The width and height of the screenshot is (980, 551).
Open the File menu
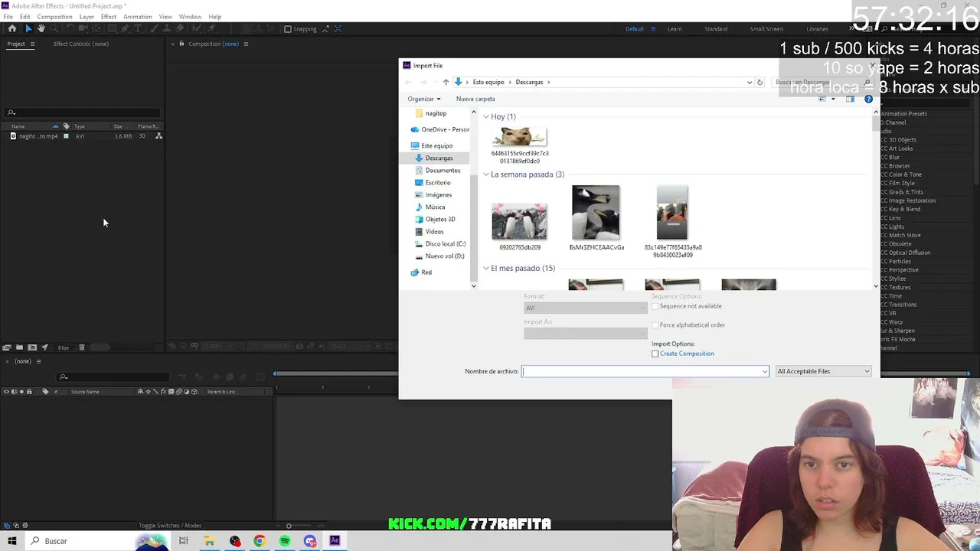click(8, 17)
